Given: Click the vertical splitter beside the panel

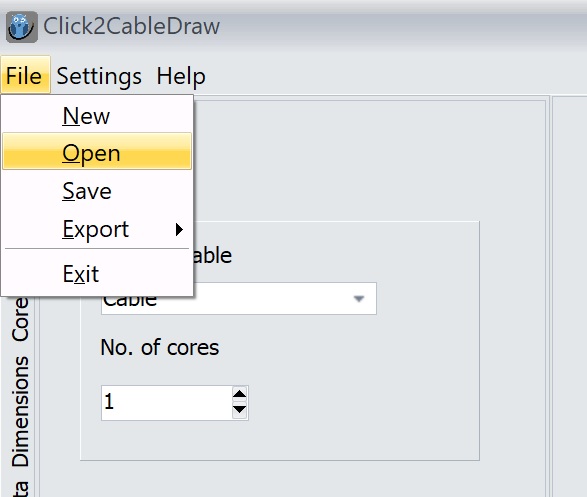Looking at the screenshot, I should pyautogui.click(x=550, y=296).
